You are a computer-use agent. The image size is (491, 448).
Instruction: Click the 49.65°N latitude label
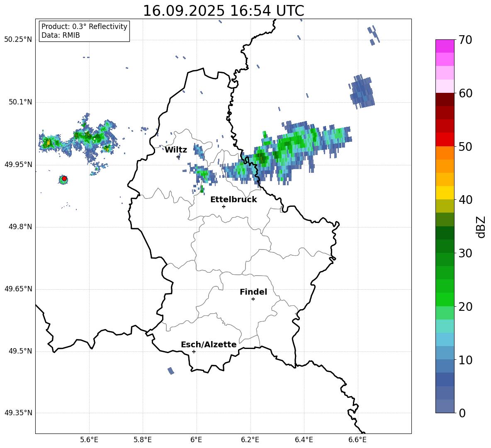(x=18, y=289)
